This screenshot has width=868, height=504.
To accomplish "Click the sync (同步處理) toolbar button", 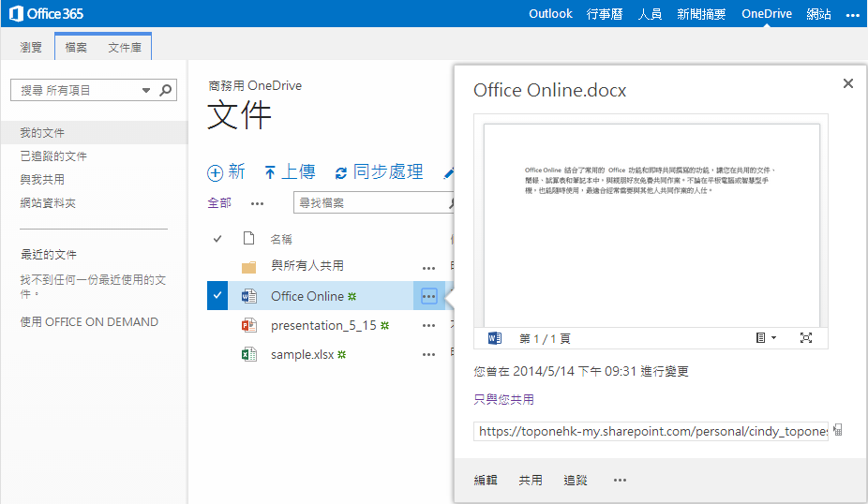I will (379, 172).
